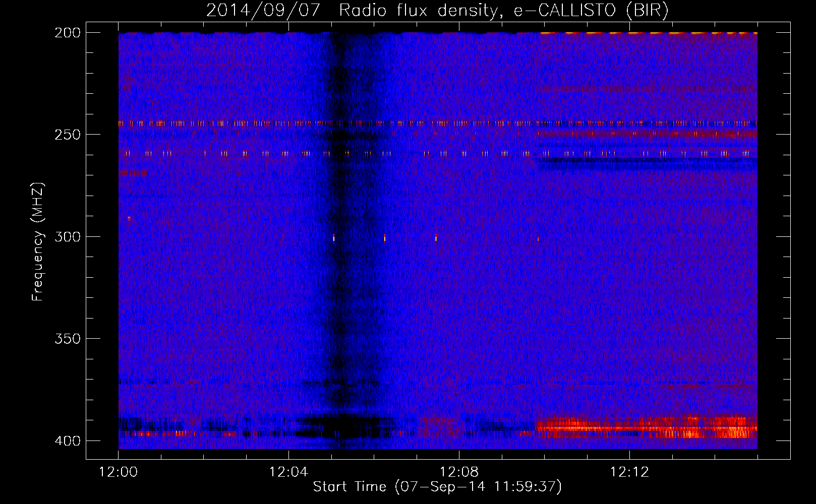Click the 12:00 time tick label
The image size is (816, 504).
pyautogui.click(x=119, y=472)
